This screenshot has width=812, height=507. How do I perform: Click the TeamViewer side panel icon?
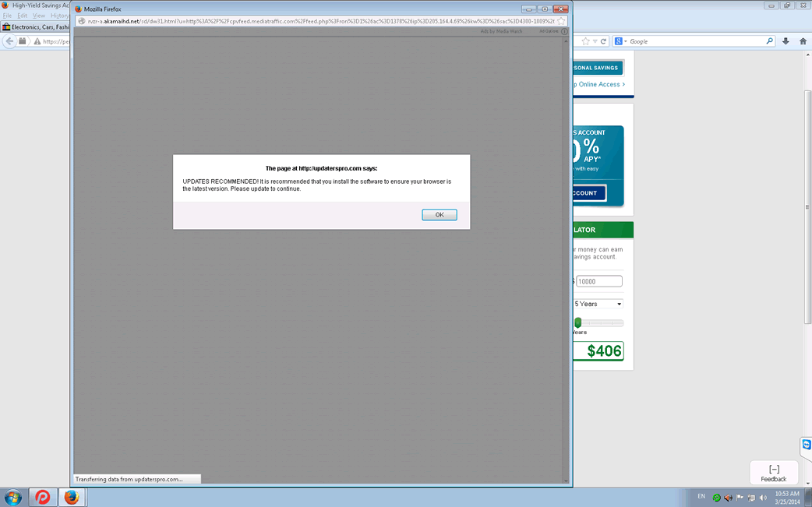tap(806, 445)
